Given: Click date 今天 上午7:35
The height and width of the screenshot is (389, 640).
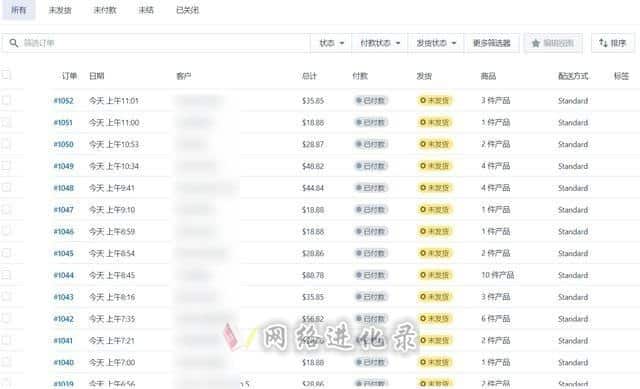Looking at the screenshot, I should (x=112, y=319).
